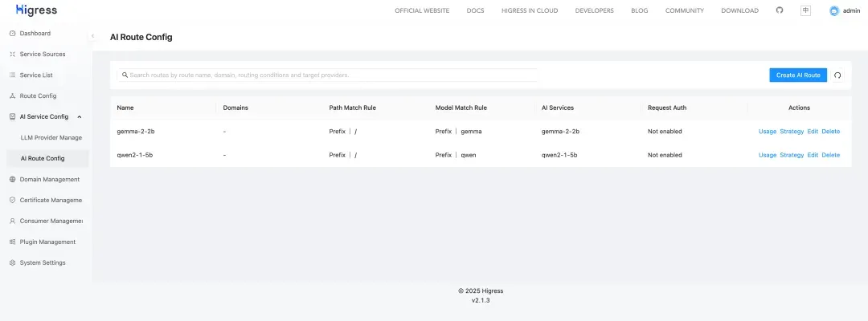The height and width of the screenshot is (321, 868).
Task: Click the search magnifier icon
Action: coord(125,75)
